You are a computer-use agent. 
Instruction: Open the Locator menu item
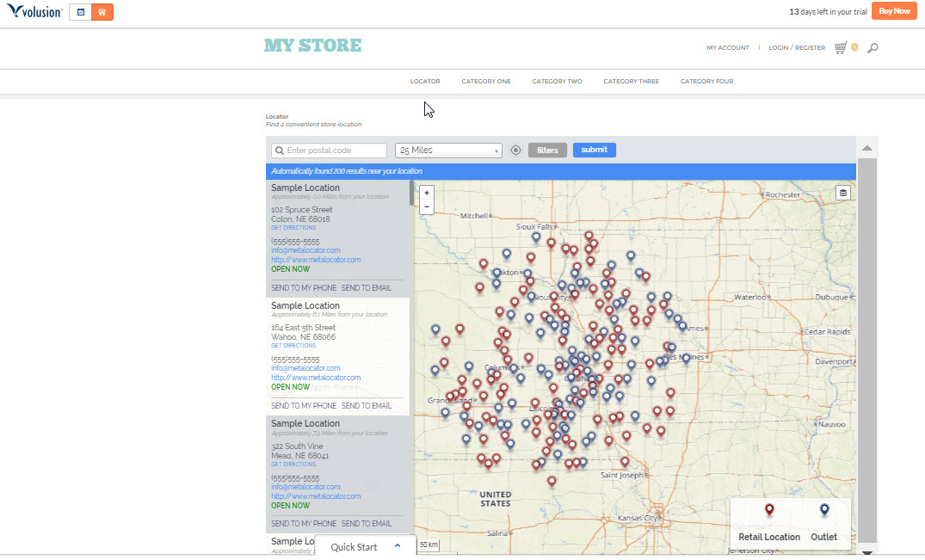coord(425,82)
